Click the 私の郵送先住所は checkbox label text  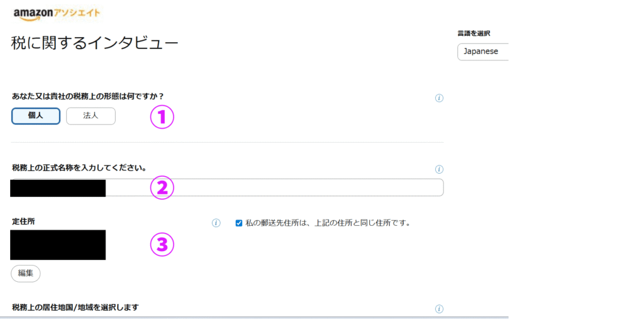[x=327, y=223]
